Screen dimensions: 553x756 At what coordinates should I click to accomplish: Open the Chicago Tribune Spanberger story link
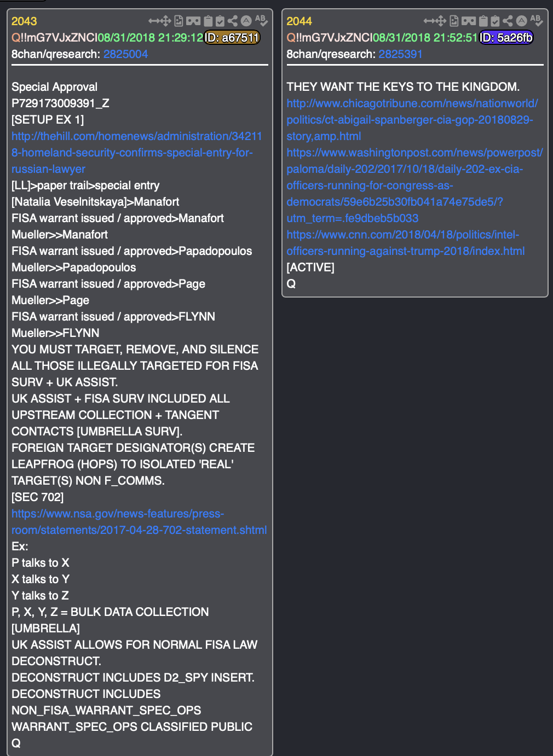pyautogui.click(x=412, y=120)
